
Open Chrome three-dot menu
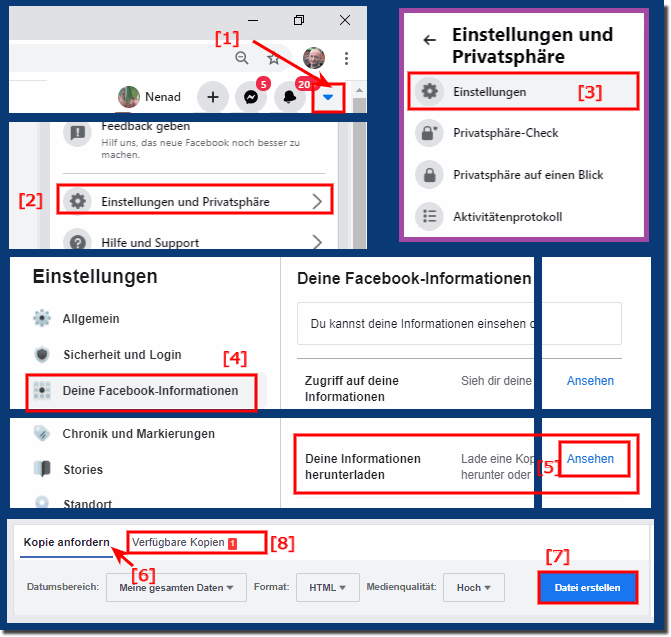coord(346,58)
